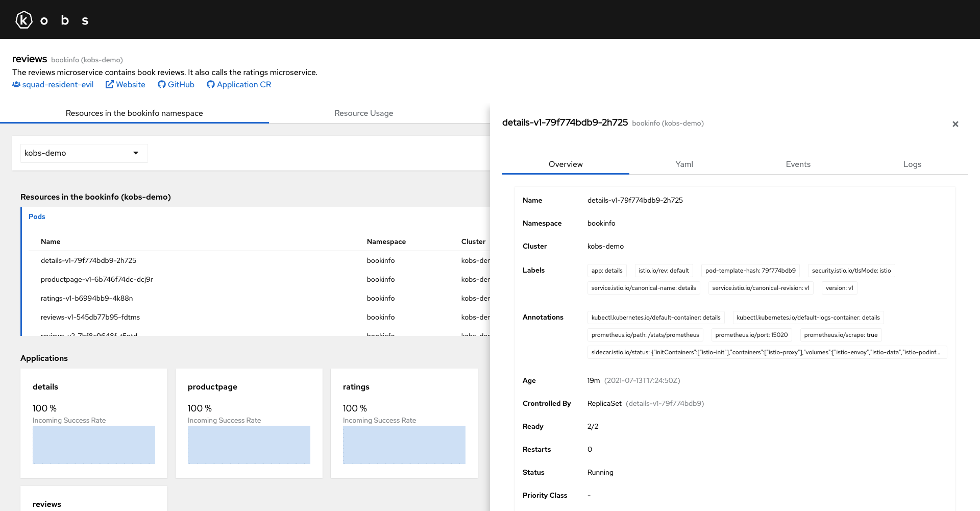Open the productpage application card

249,423
